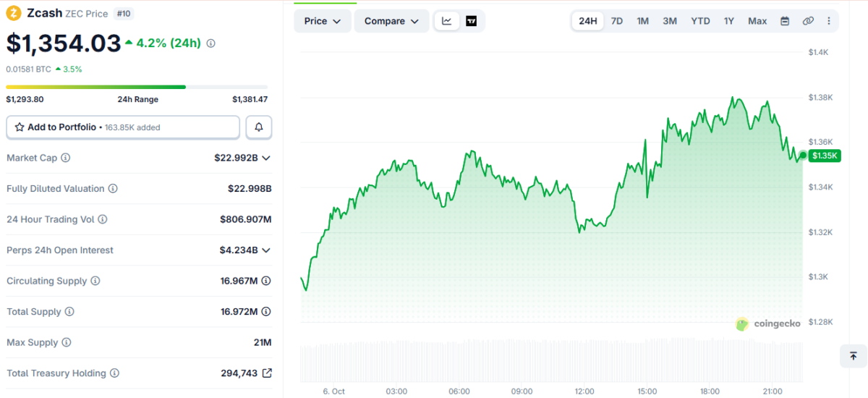Expand the Market Cap chevron
Screen dimensions: 868x398
point(266,158)
